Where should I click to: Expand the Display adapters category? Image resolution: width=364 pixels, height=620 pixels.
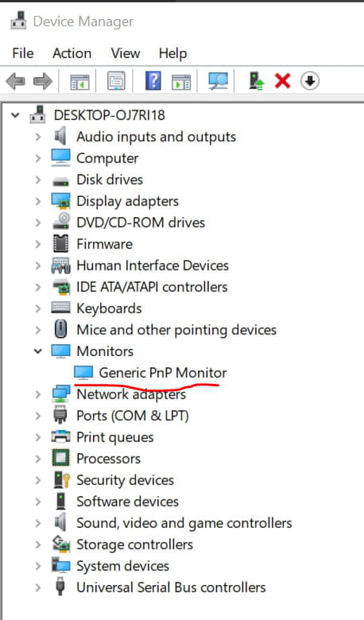(38, 201)
